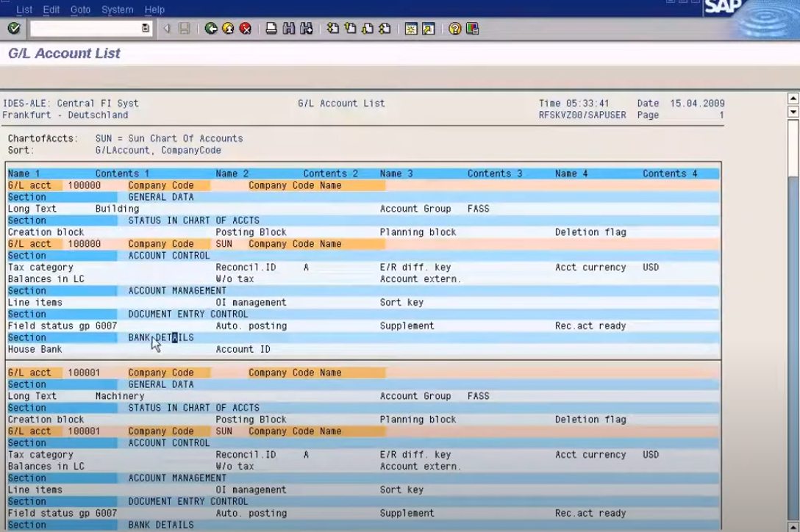800x532 pixels.
Task: Click the 'RFSKVZ00/SAPUSER' program text
Action: (582, 115)
